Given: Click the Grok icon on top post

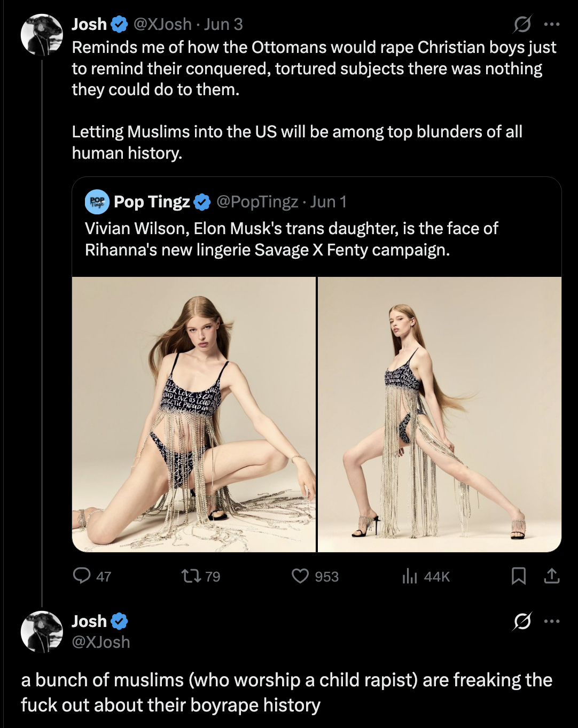Looking at the screenshot, I should tap(522, 24).
